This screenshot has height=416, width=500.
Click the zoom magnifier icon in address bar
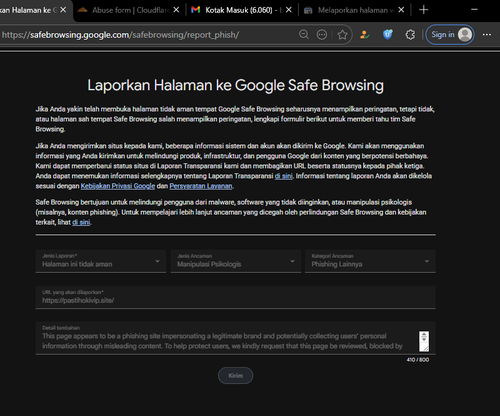tap(304, 34)
